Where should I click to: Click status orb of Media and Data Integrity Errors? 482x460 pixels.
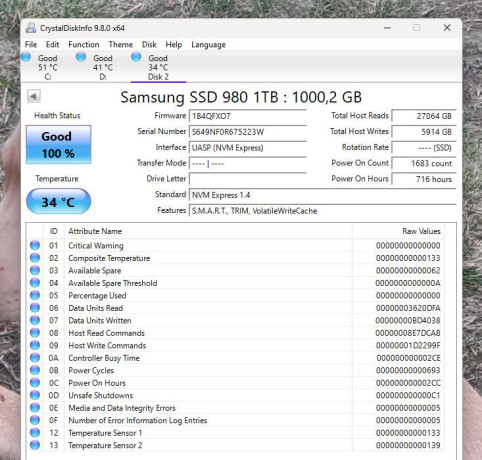pyautogui.click(x=35, y=408)
